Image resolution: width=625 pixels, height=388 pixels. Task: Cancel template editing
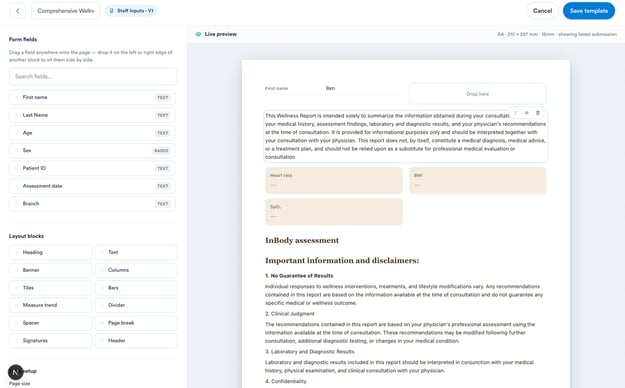542,11
